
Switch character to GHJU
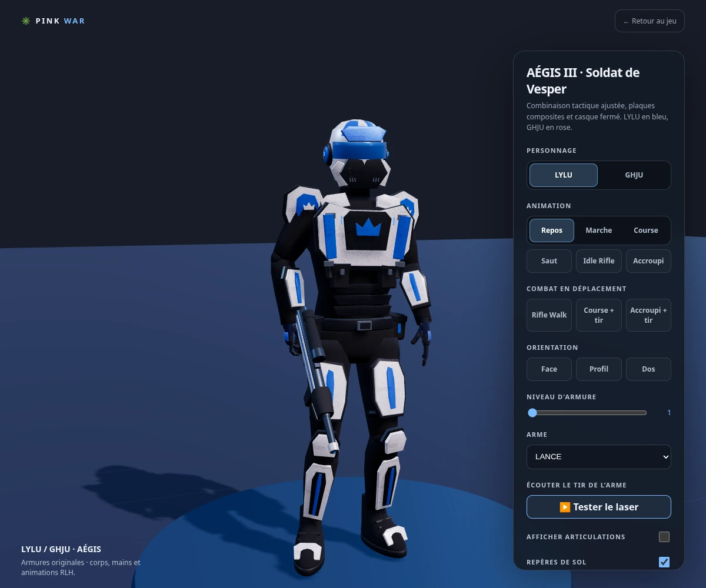[x=634, y=175]
